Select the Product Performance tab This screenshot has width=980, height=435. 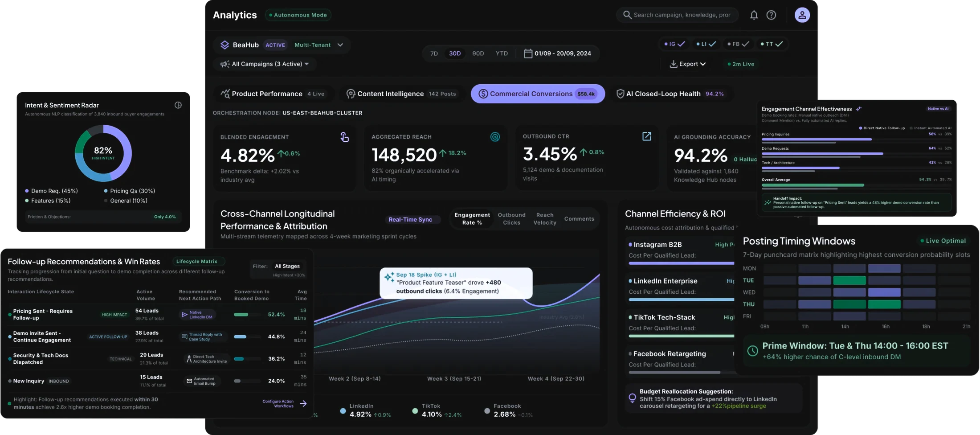[x=273, y=94]
